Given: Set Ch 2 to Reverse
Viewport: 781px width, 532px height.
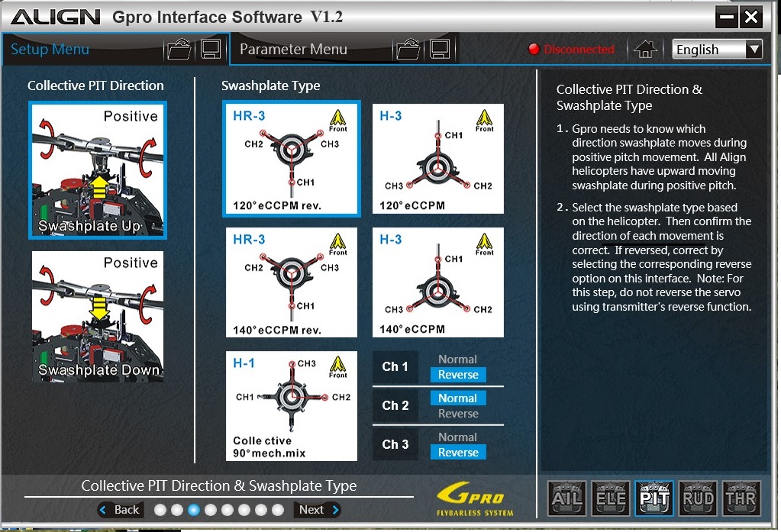Looking at the screenshot, I should [x=458, y=414].
